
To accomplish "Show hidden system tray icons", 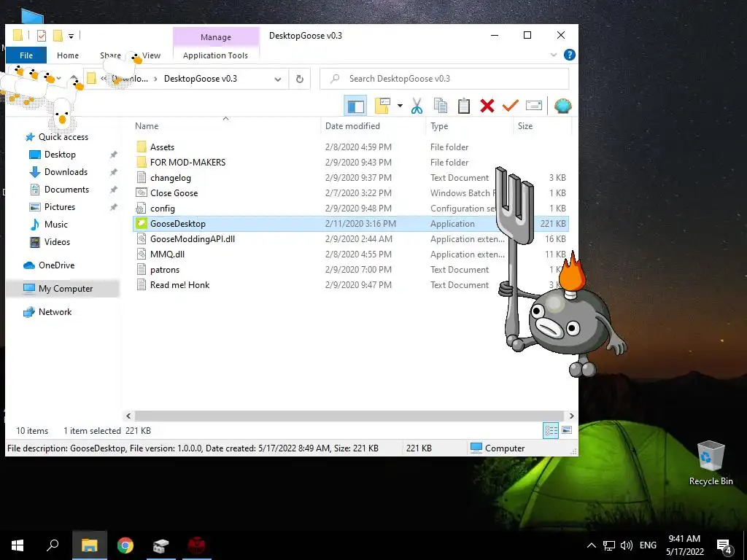I will coord(591,545).
